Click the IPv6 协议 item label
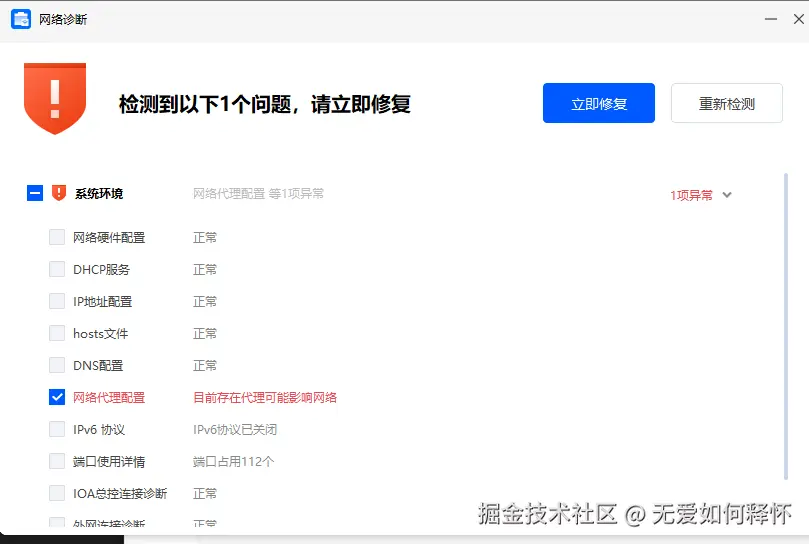The height and width of the screenshot is (544, 809). pos(99,429)
